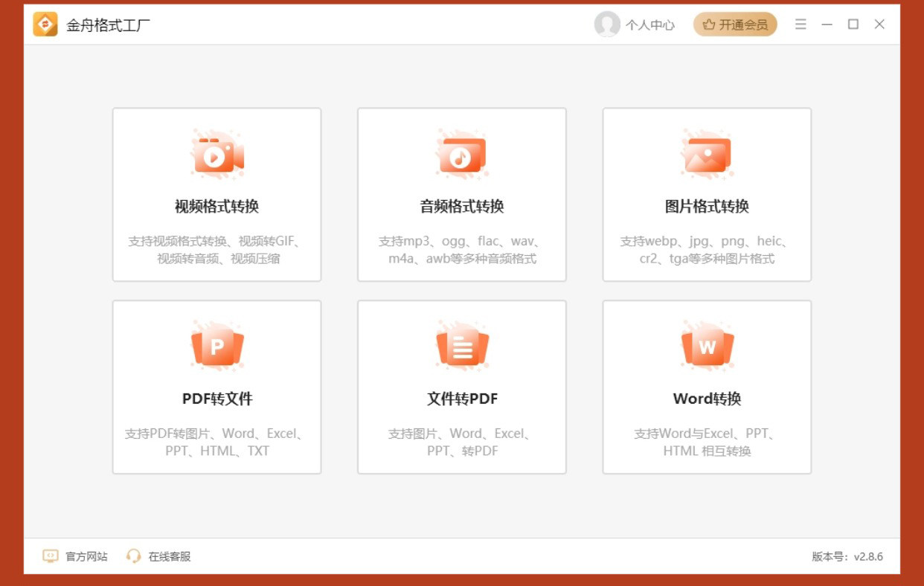Open 个人中心 personal center

point(649,25)
